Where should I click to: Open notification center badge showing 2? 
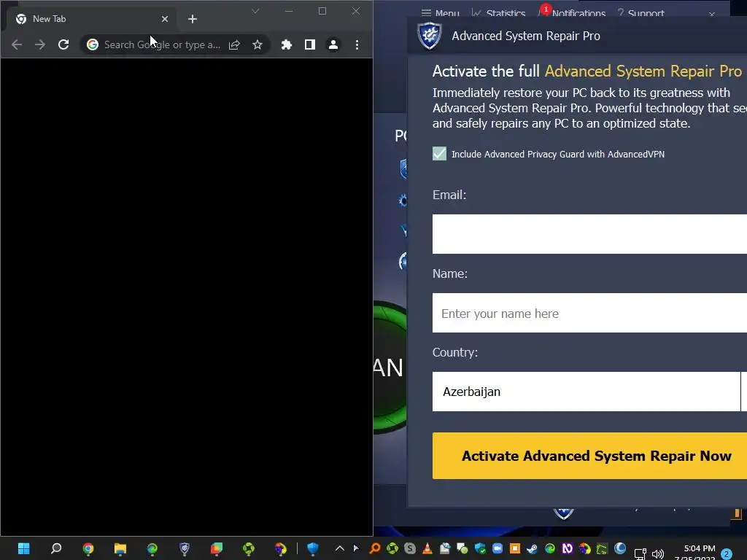[x=727, y=554]
